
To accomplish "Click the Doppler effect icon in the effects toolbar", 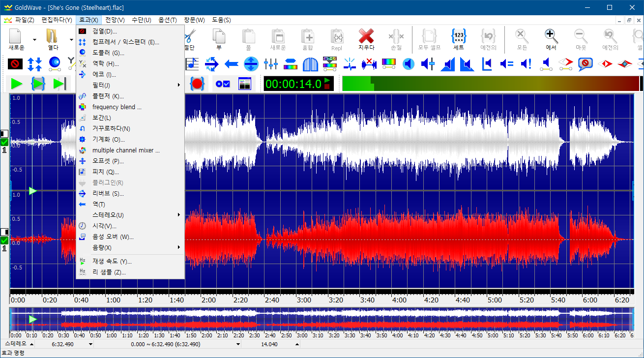I will pyautogui.click(x=54, y=63).
